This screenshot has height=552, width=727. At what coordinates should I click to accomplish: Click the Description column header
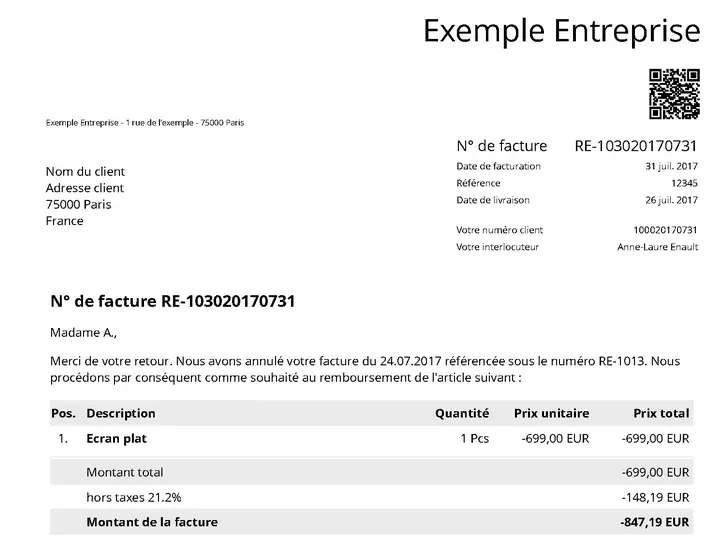coord(121,413)
